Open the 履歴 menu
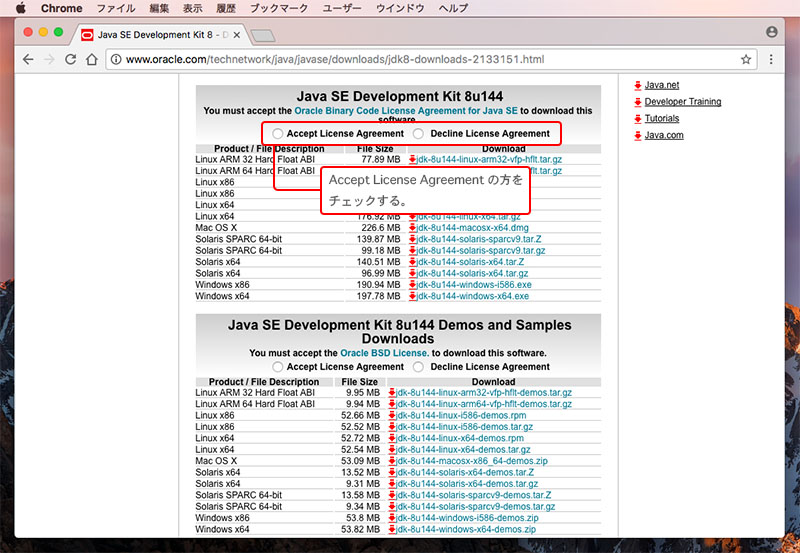Screen dimensions: 800x553 (x=226, y=8)
